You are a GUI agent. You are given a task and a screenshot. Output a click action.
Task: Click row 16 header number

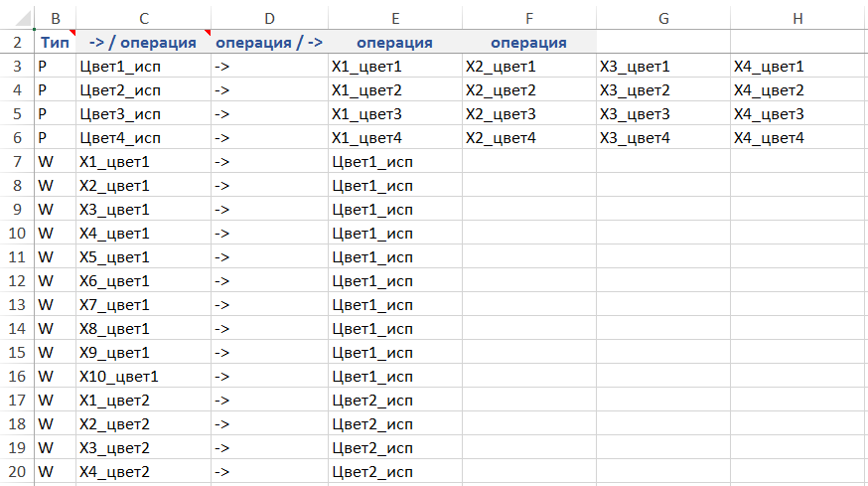(x=17, y=377)
